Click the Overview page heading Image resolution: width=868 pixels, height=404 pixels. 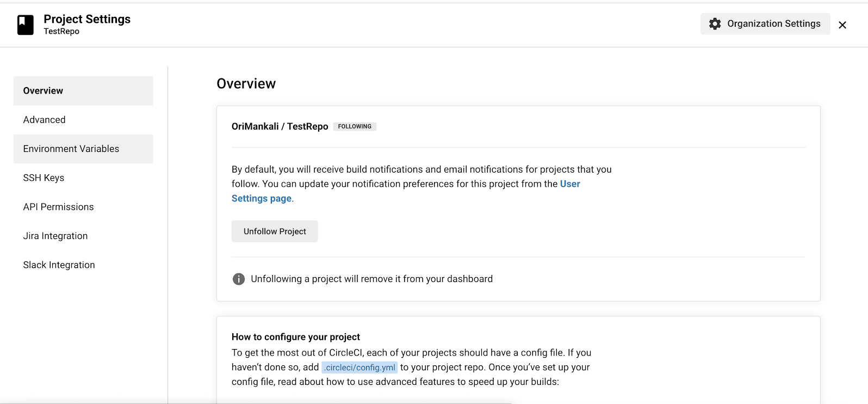(x=246, y=83)
